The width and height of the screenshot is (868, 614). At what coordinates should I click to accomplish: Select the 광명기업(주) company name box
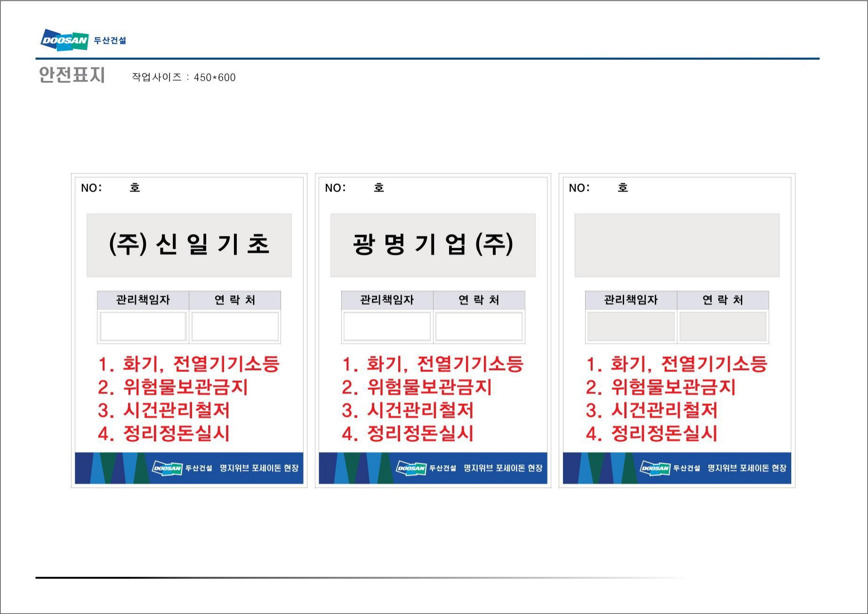pyautogui.click(x=433, y=245)
